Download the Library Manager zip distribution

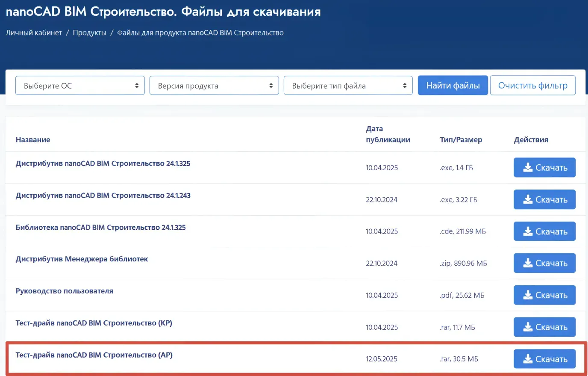coord(544,263)
